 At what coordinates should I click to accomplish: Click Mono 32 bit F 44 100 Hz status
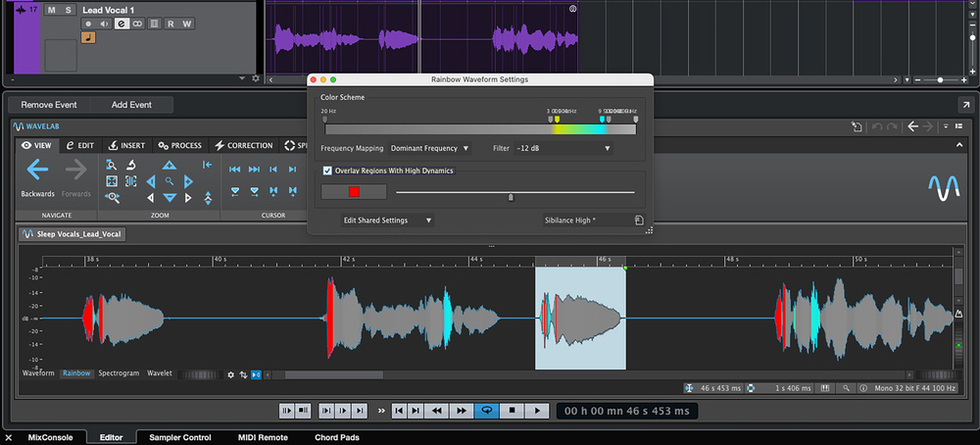913,388
